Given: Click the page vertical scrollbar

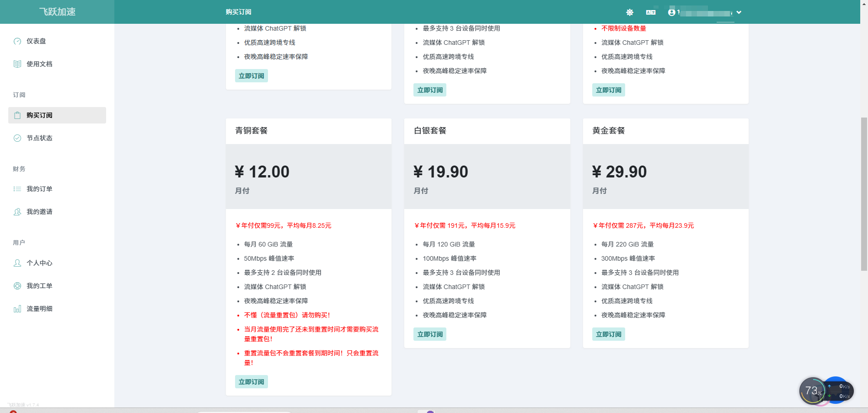Looking at the screenshot, I should click(864, 194).
